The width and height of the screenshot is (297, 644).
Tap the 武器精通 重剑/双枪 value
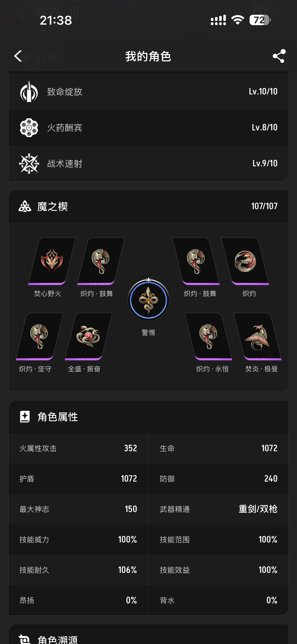click(x=258, y=509)
